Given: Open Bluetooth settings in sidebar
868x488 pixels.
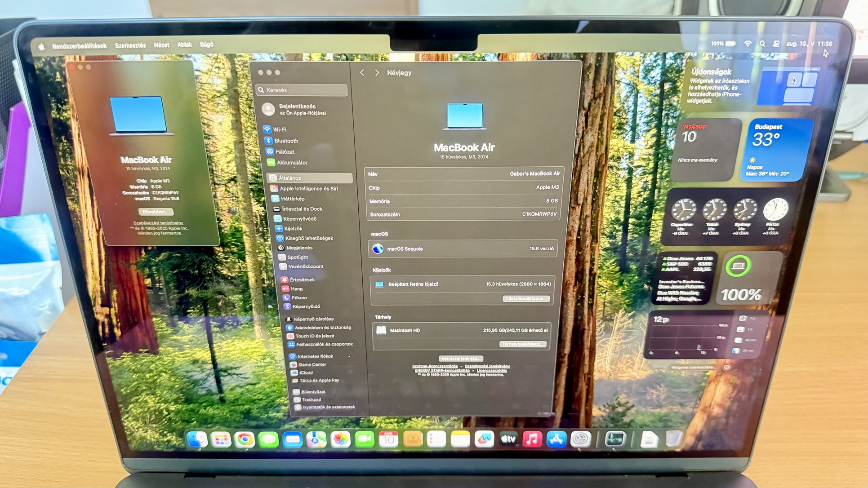Looking at the screenshot, I should [x=285, y=141].
